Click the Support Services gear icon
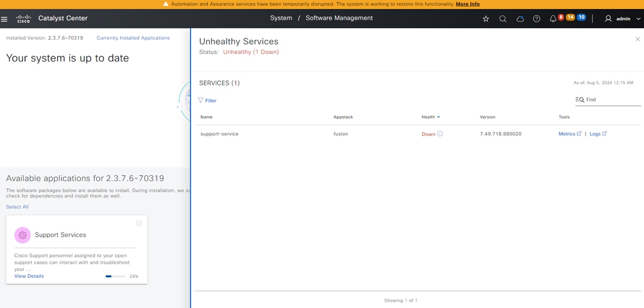Image resolution: width=644 pixels, height=308 pixels. tap(22, 235)
